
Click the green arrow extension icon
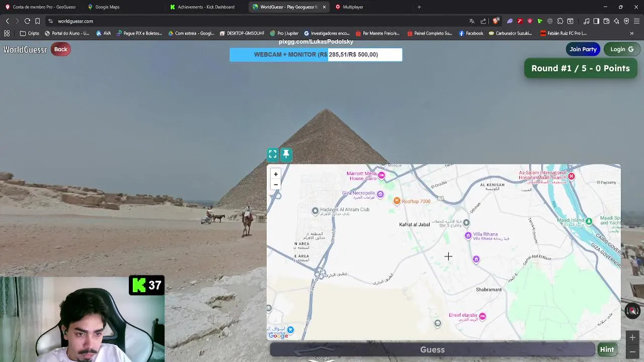(540, 21)
